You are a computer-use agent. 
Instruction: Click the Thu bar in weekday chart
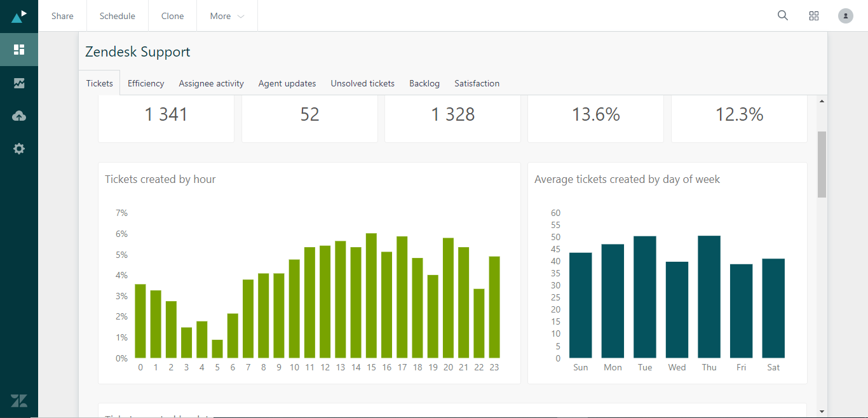pos(709,297)
